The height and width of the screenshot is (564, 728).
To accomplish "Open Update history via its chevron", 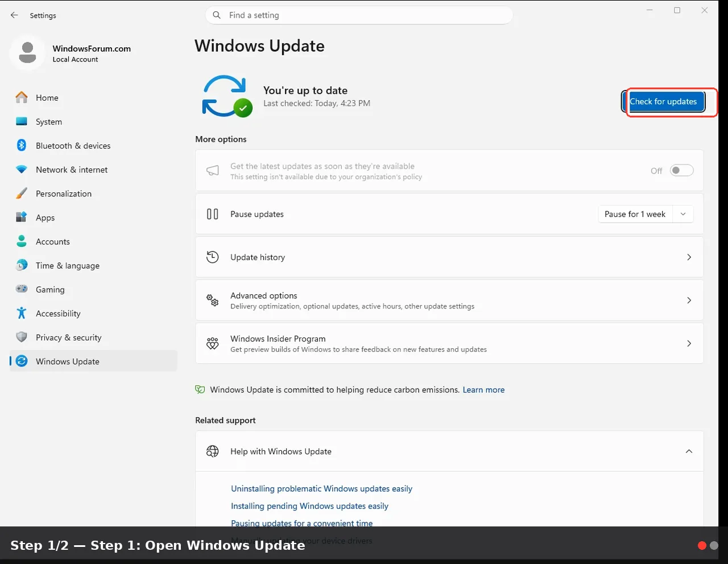I will coord(689,257).
